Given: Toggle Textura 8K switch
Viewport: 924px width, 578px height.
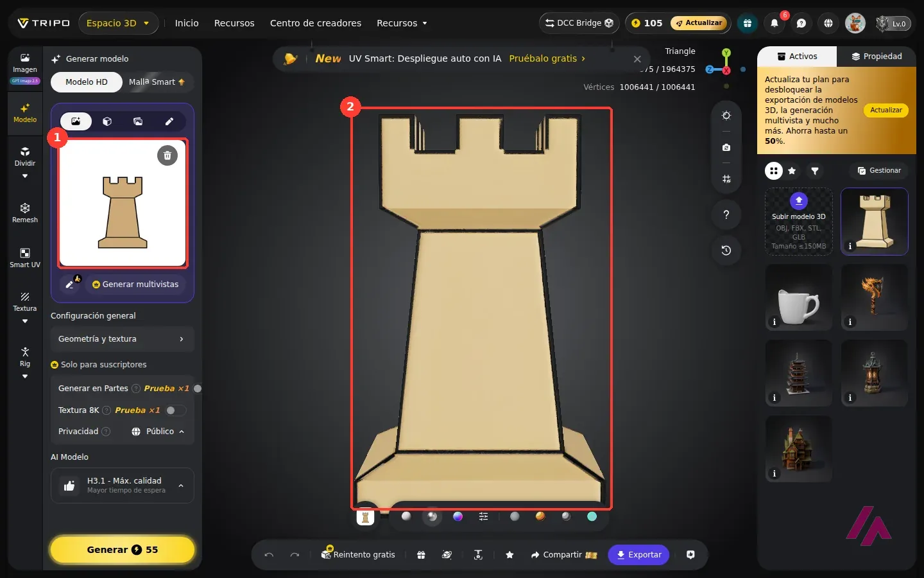Looking at the screenshot, I should click(x=176, y=410).
